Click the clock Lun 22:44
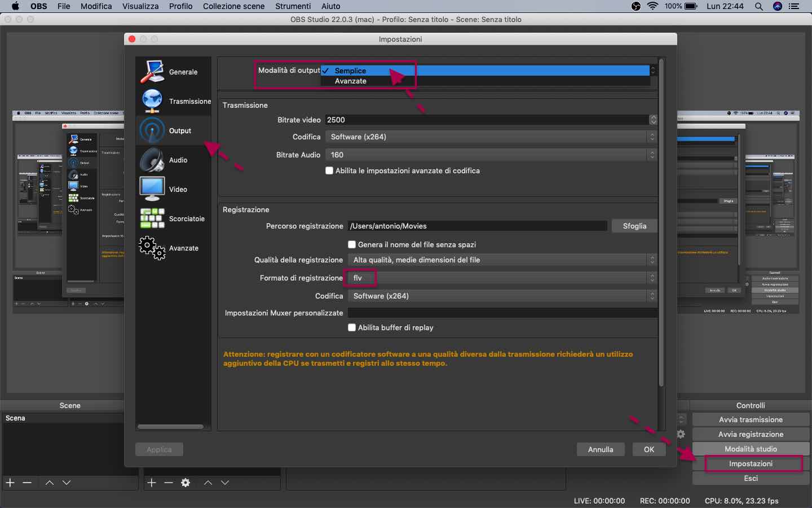This screenshot has height=508, width=812. tap(725, 6)
